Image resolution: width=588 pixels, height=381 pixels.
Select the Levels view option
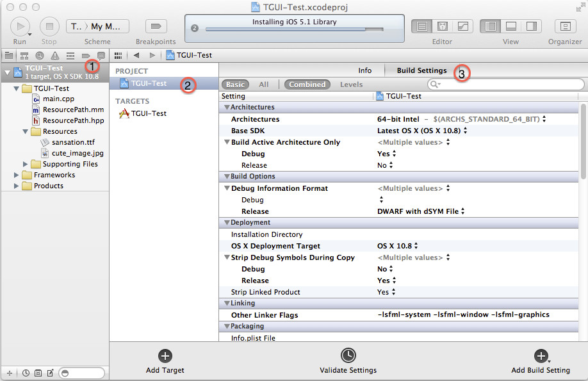(352, 85)
